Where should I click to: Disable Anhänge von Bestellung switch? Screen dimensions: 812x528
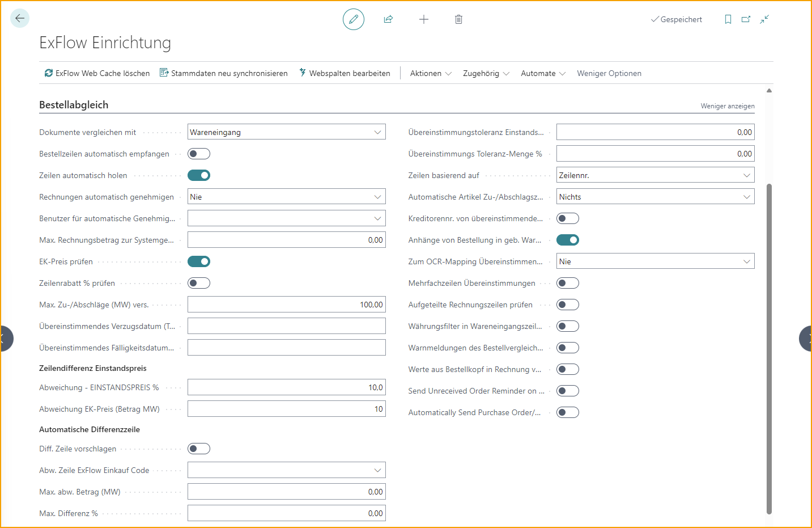pyautogui.click(x=568, y=240)
